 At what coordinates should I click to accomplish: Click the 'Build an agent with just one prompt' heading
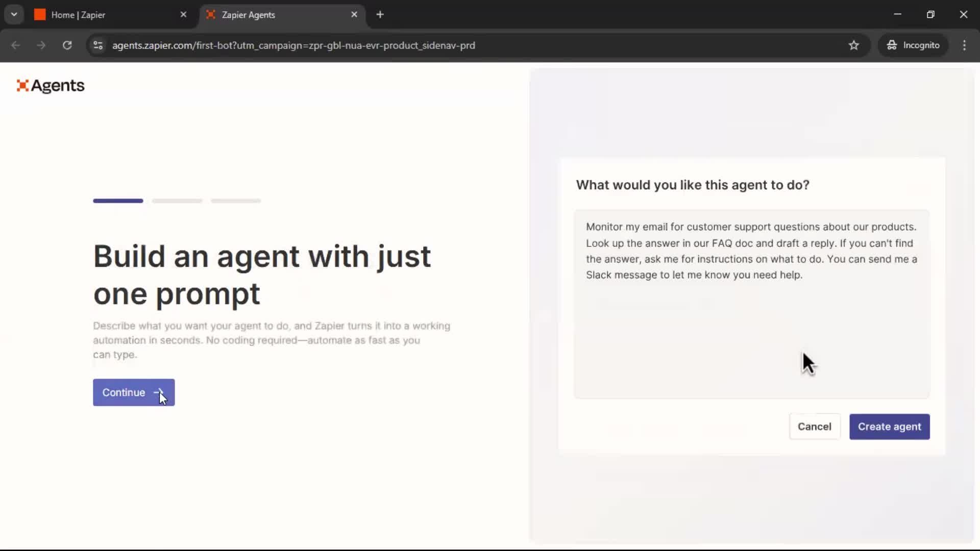click(x=262, y=275)
